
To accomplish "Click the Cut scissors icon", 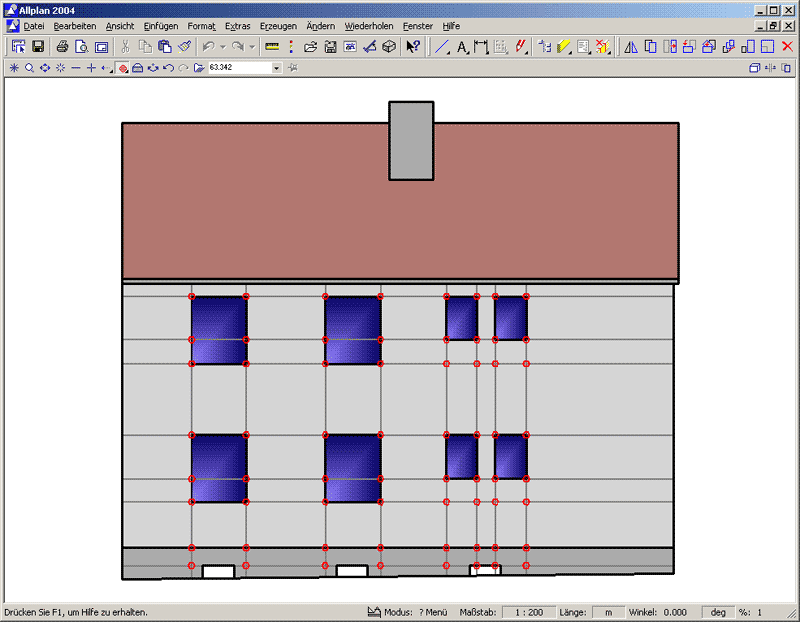I will point(125,47).
